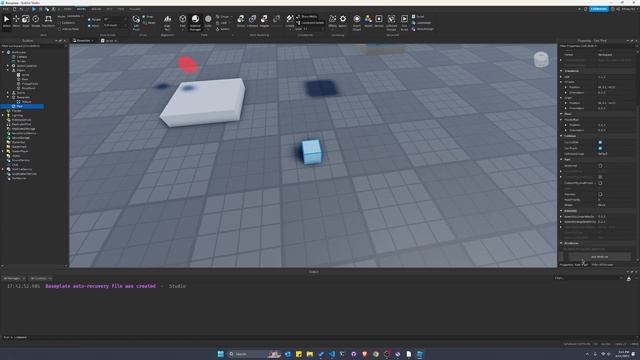Apply the Union solid modeling operation
Image resolution: width=640 pixels, height=360 pixels.
241,21
